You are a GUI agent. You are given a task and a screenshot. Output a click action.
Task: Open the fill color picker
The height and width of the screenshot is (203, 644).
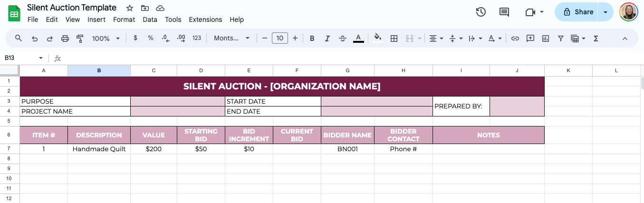[x=378, y=39]
